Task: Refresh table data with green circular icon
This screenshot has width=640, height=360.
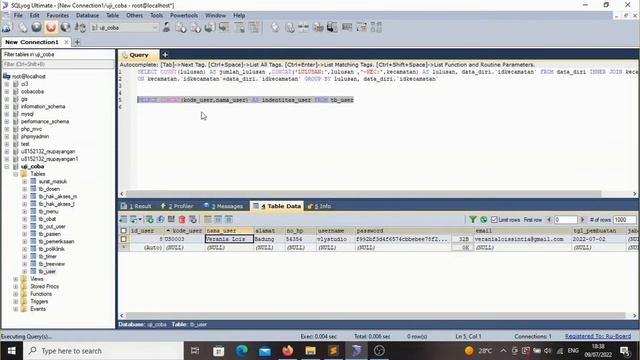Action: click(x=483, y=220)
